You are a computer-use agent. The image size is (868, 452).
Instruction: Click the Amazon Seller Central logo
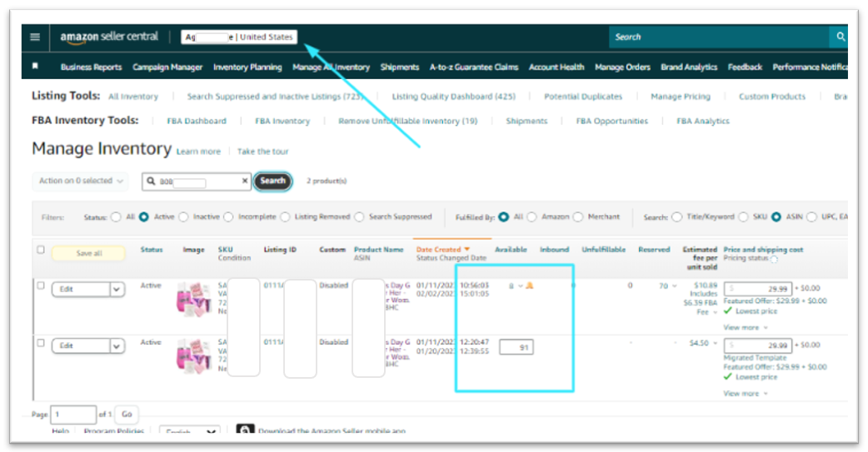click(109, 37)
